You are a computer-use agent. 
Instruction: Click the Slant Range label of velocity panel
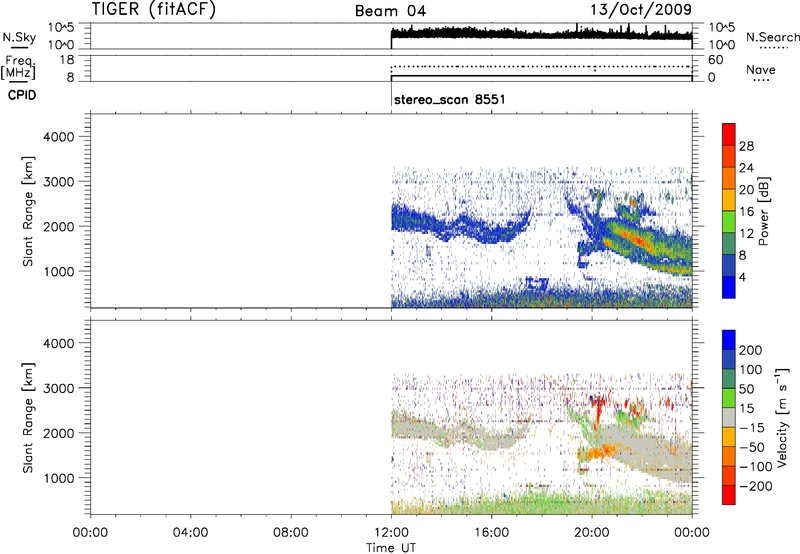coord(28,418)
